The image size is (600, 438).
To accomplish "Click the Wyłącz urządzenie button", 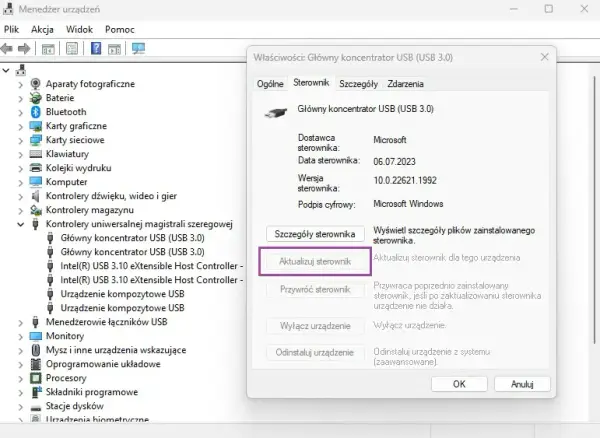I will (315, 326).
